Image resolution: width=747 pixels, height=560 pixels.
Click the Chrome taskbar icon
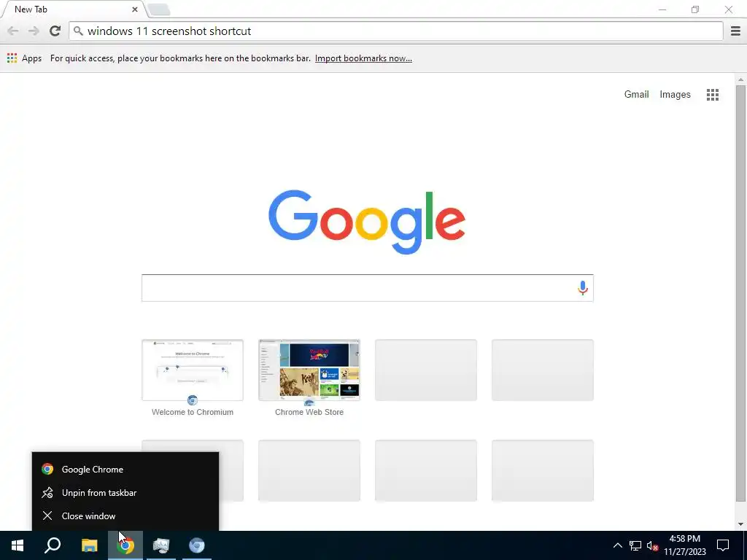coord(125,545)
